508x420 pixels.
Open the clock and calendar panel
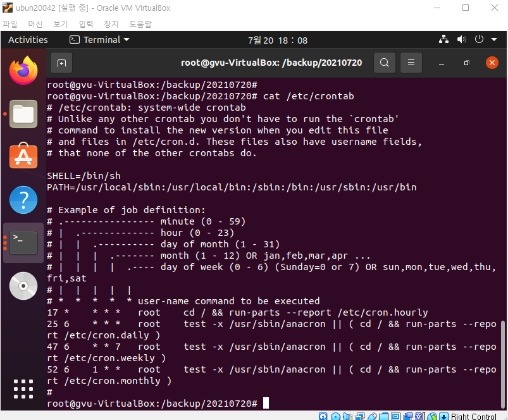pyautogui.click(x=278, y=40)
